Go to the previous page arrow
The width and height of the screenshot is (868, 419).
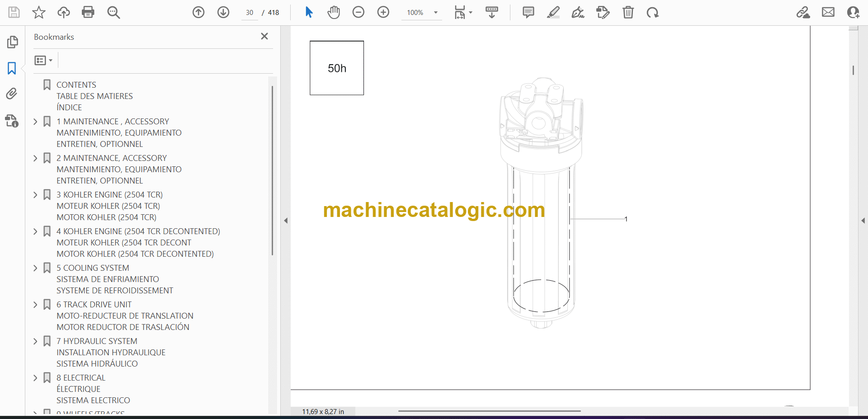[198, 12]
